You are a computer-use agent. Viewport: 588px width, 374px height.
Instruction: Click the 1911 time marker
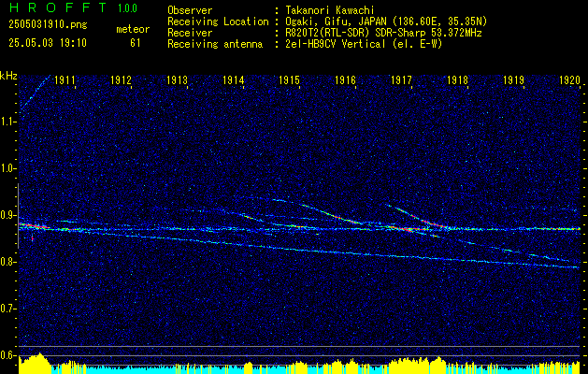pos(65,79)
